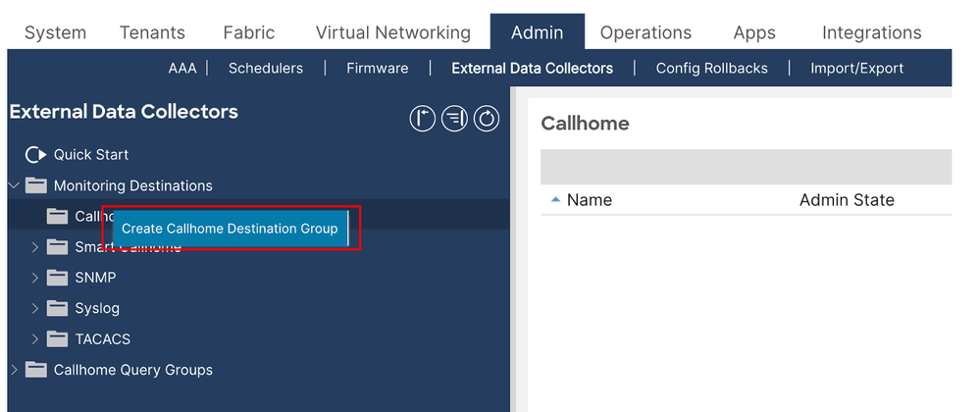The image size is (980, 412).
Task: Open the Firmware submenu link
Action: [x=377, y=69]
